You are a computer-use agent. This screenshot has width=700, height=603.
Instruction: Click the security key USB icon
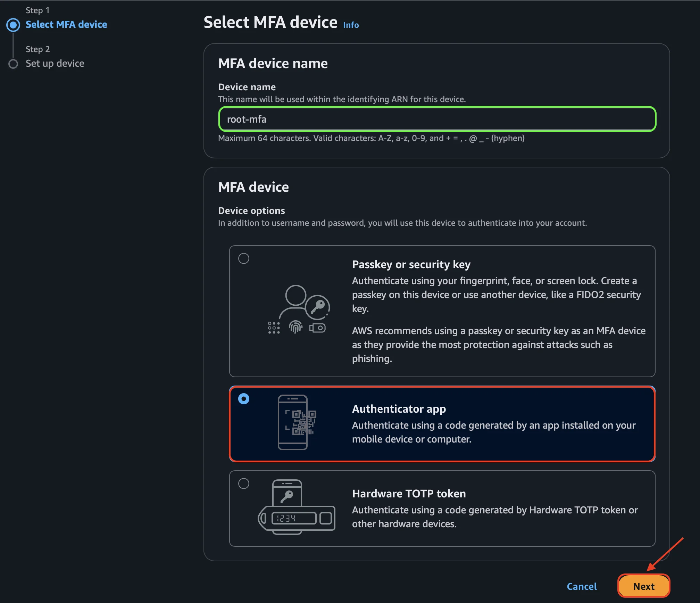pyautogui.click(x=317, y=327)
